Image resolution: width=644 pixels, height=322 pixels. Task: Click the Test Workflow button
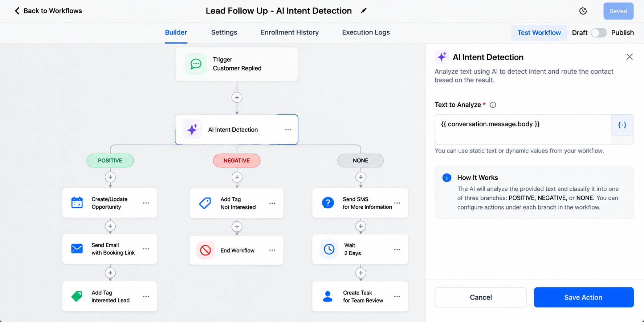pos(539,33)
